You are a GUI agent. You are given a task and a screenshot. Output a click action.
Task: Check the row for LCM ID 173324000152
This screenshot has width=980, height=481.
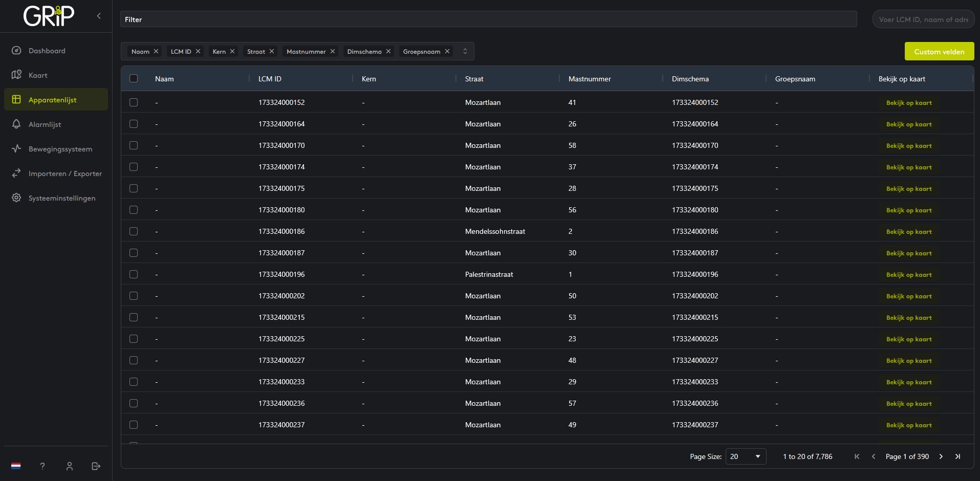(134, 102)
